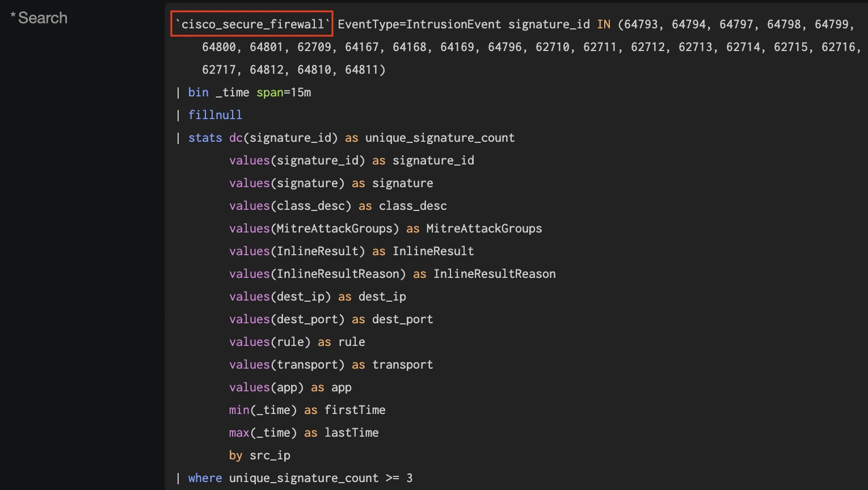The height and width of the screenshot is (490, 868).
Task: Click the IN operator after signature_id
Action: pyautogui.click(x=604, y=24)
